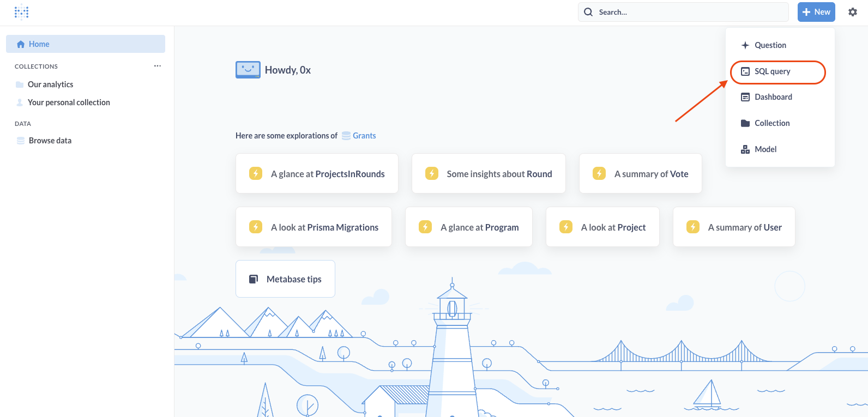The height and width of the screenshot is (417, 868).
Task: Click lightning icon on Program card
Action: click(425, 227)
